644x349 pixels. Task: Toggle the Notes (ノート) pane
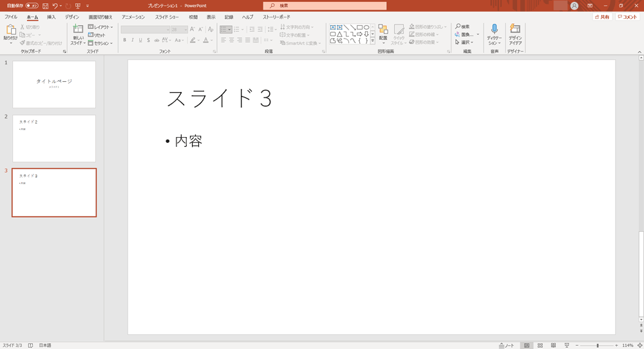point(507,345)
